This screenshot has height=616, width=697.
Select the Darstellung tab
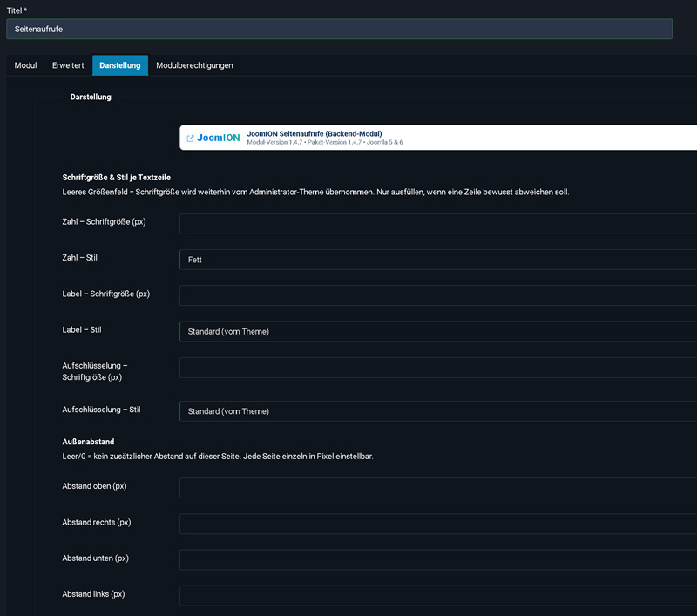tap(120, 65)
